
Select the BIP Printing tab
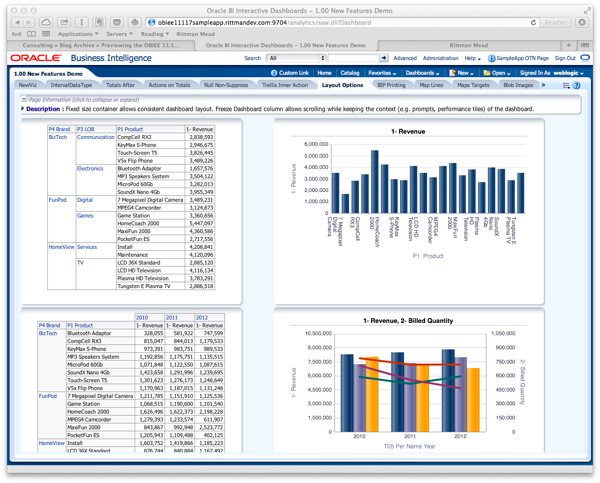pos(391,85)
